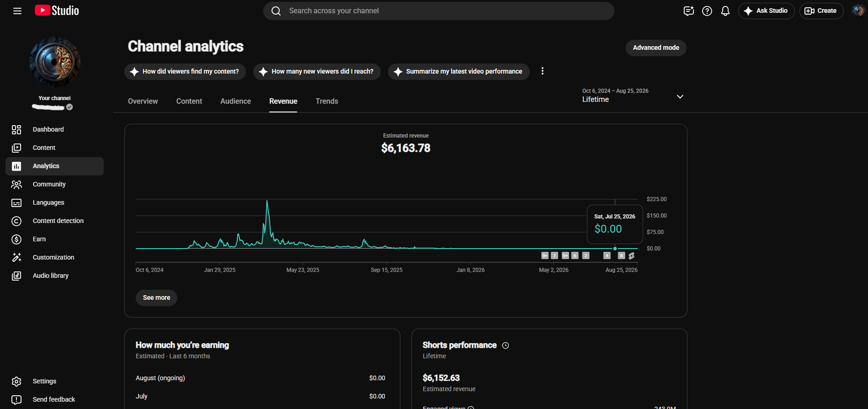The image size is (868, 409).
Task: Click the send feedback icon in top bar
Action: coord(688,11)
